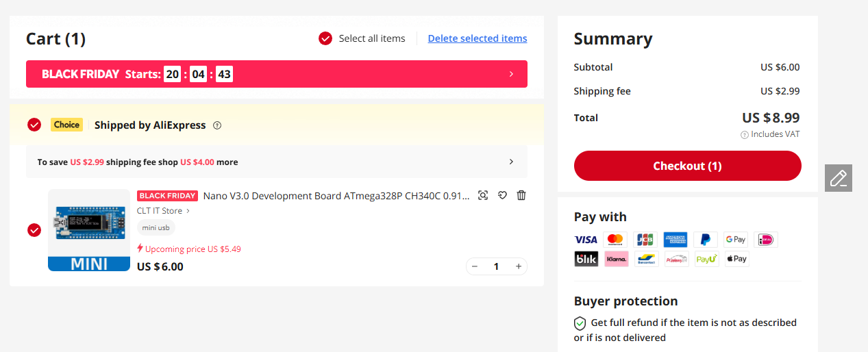Toggle Select all items checkbox
Image resolution: width=868 pixels, height=352 pixels.
[325, 38]
